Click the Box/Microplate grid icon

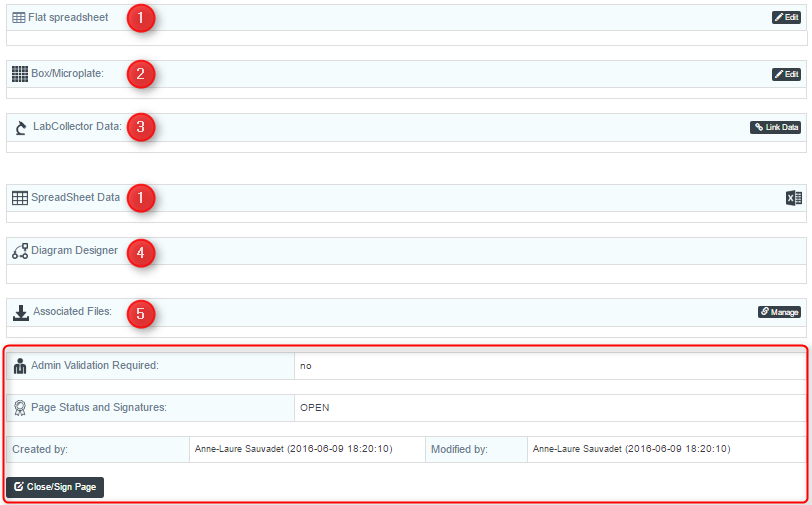(x=20, y=74)
